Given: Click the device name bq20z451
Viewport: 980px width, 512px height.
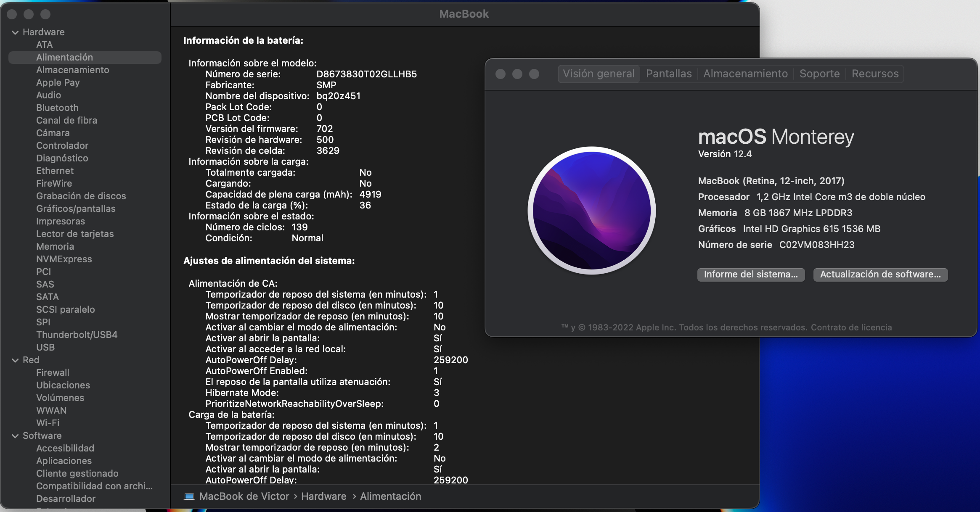Looking at the screenshot, I should click(338, 96).
